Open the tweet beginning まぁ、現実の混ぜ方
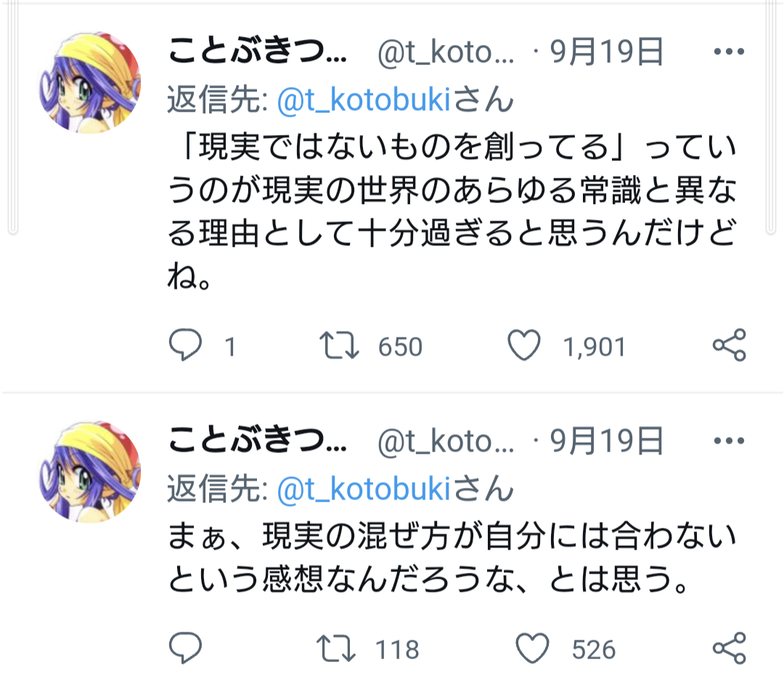The width and height of the screenshot is (784, 686). coord(452,558)
